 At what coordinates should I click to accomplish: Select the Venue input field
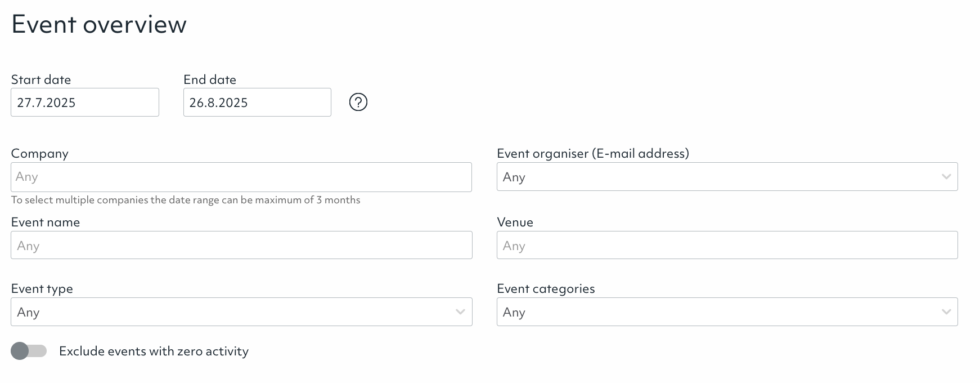point(727,246)
